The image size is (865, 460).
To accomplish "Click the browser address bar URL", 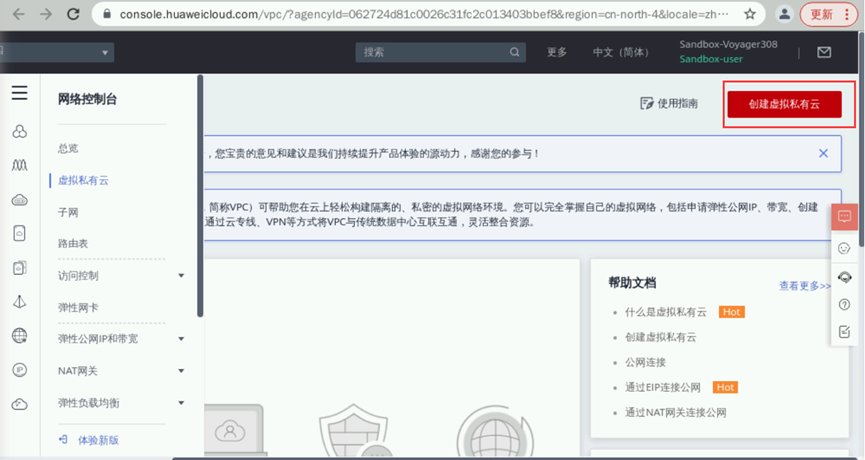I will coord(424,14).
